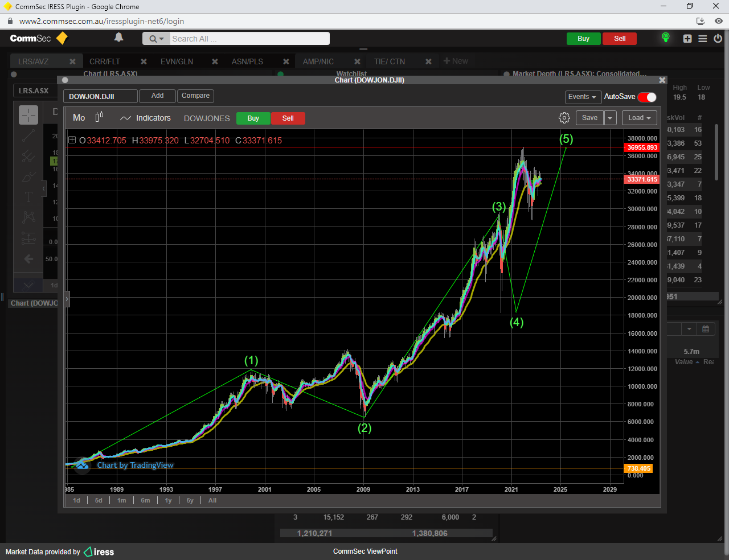This screenshot has height=560, width=729.
Task: Click the Search All input field
Action: (249, 39)
